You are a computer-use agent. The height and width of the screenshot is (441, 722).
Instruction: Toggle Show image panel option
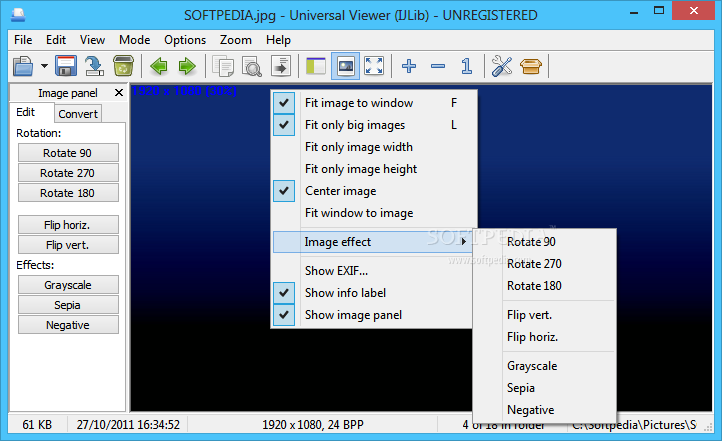pyautogui.click(x=373, y=315)
